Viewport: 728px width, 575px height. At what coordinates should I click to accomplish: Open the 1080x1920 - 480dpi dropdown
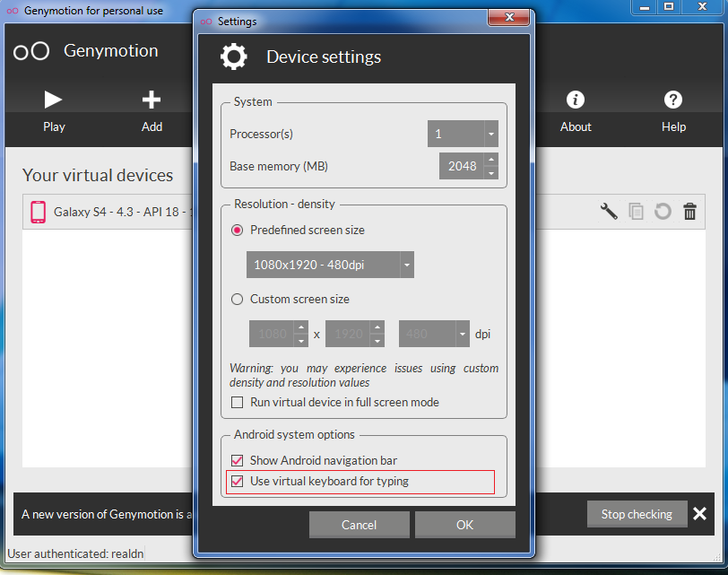tap(330, 265)
